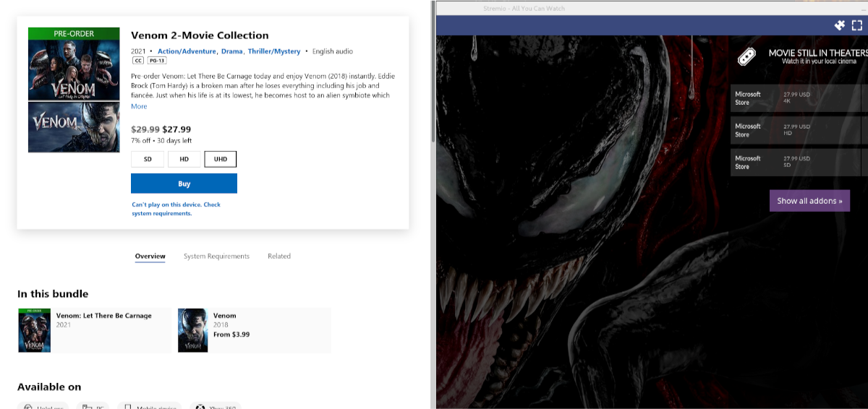The height and width of the screenshot is (409, 868).
Task: Switch to the System Requirements tab
Action: 216,257
